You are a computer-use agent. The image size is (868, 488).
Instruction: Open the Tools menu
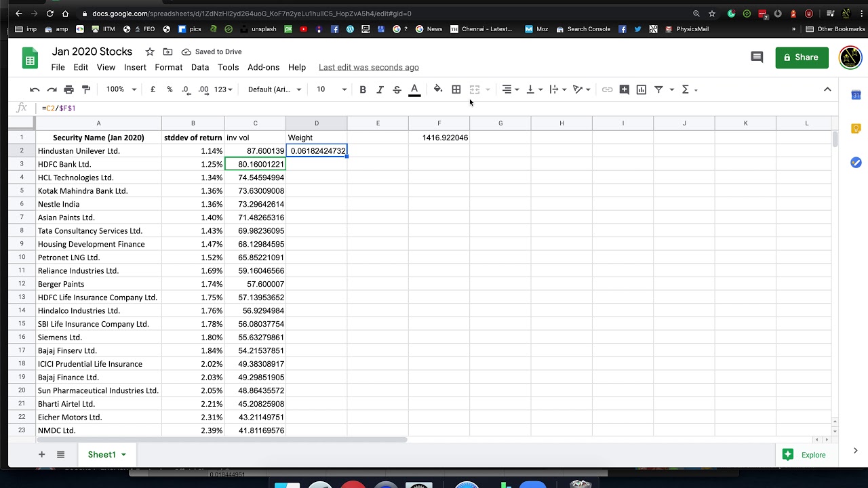pos(229,67)
